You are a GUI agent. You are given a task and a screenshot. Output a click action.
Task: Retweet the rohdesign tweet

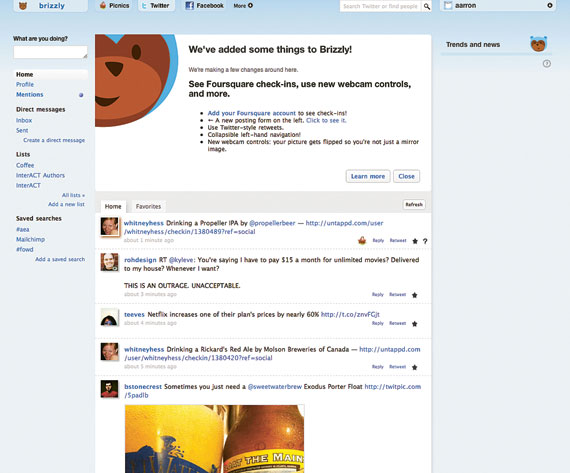397,294
